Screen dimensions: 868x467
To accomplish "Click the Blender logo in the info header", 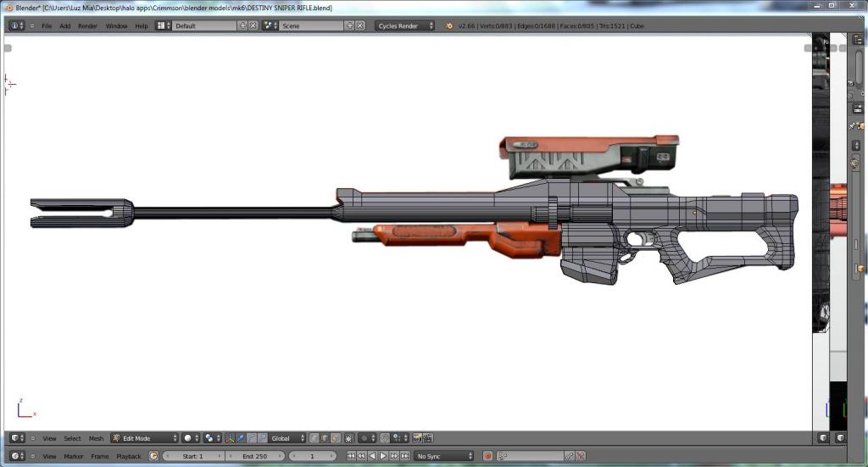I will (x=449, y=25).
